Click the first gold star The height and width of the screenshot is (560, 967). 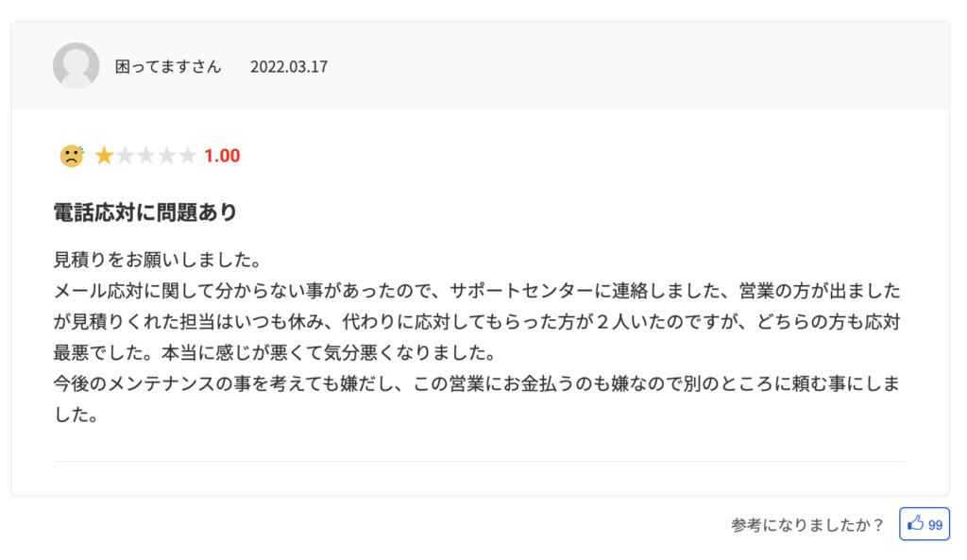(x=104, y=156)
